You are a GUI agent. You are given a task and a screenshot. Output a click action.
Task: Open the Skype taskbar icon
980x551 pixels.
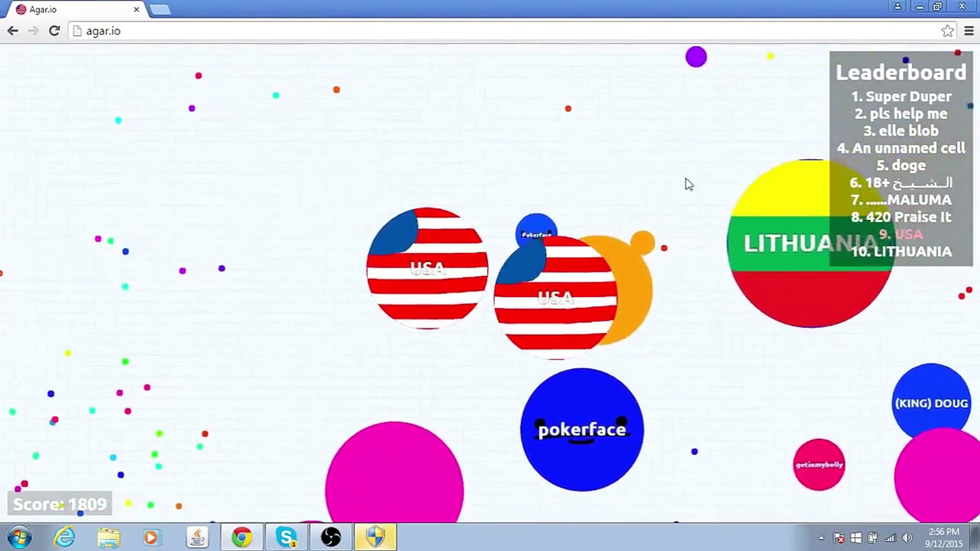(286, 537)
